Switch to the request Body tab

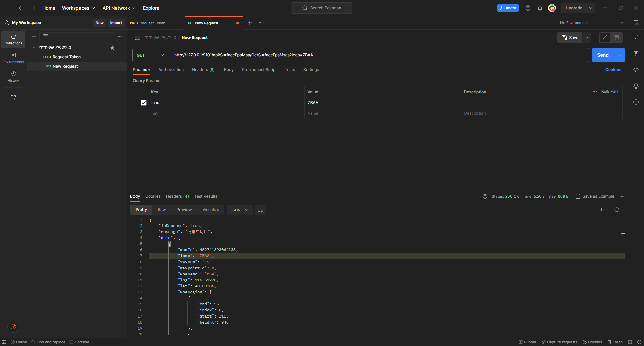pyautogui.click(x=229, y=70)
